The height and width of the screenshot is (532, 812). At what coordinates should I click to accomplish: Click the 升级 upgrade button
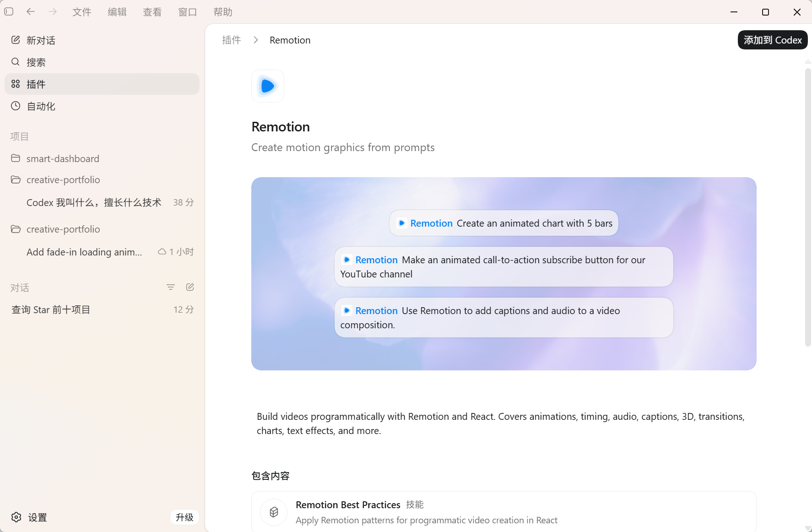[184, 517]
